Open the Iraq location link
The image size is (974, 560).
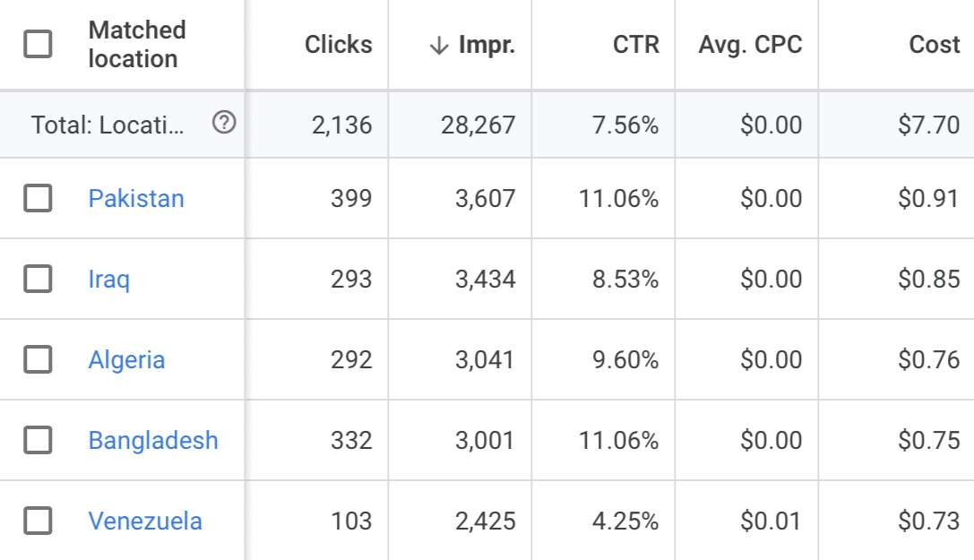109,279
